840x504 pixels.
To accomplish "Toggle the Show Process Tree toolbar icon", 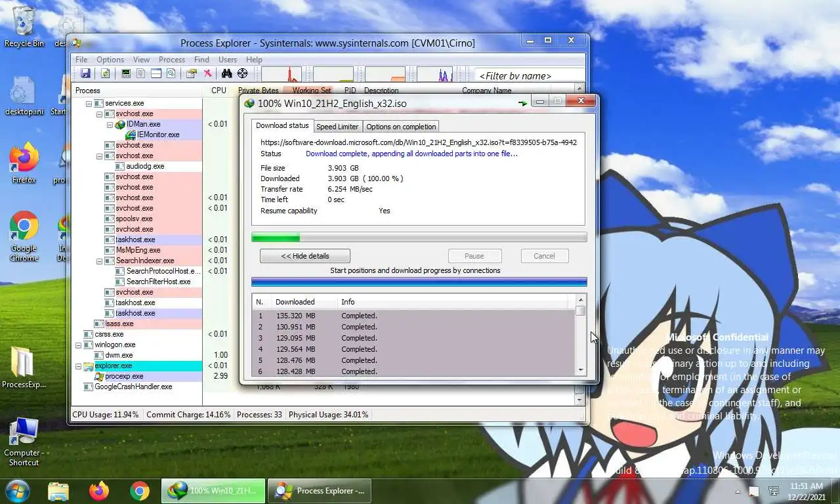I will point(140,73).
